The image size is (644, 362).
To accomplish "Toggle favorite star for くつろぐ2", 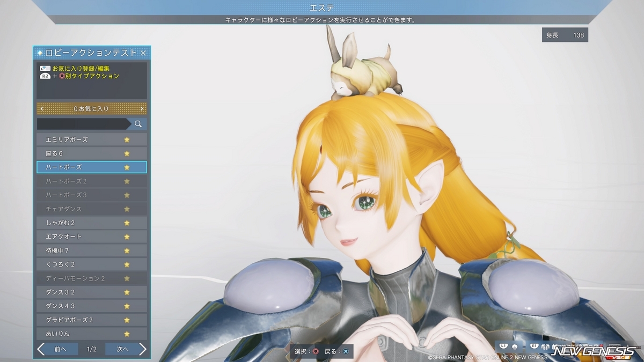I will [x=127, y=264].
